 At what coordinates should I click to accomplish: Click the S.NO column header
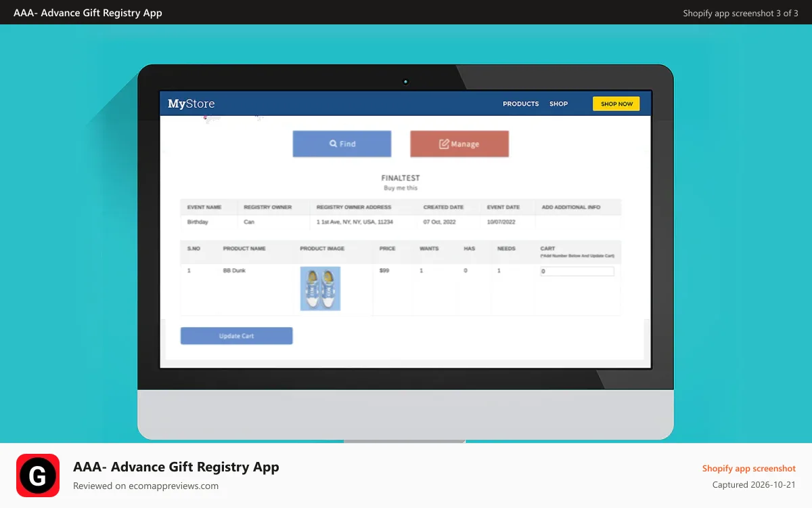[194, 249]
